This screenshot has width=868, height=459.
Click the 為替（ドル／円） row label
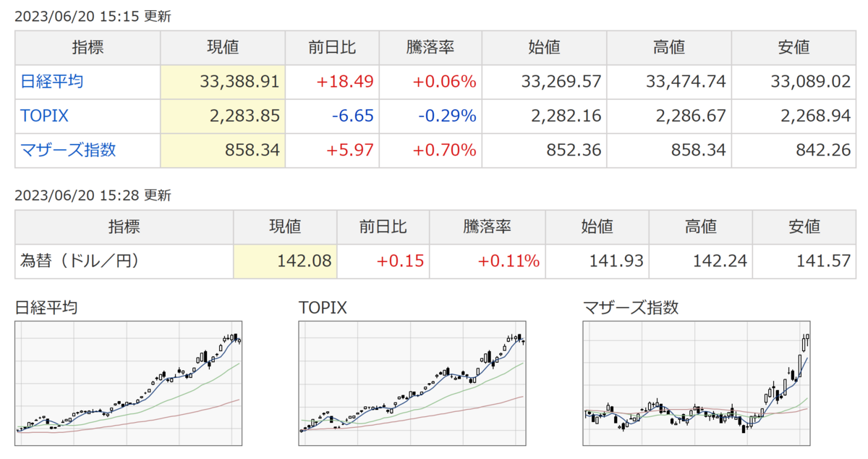click(x=79, y=261)
